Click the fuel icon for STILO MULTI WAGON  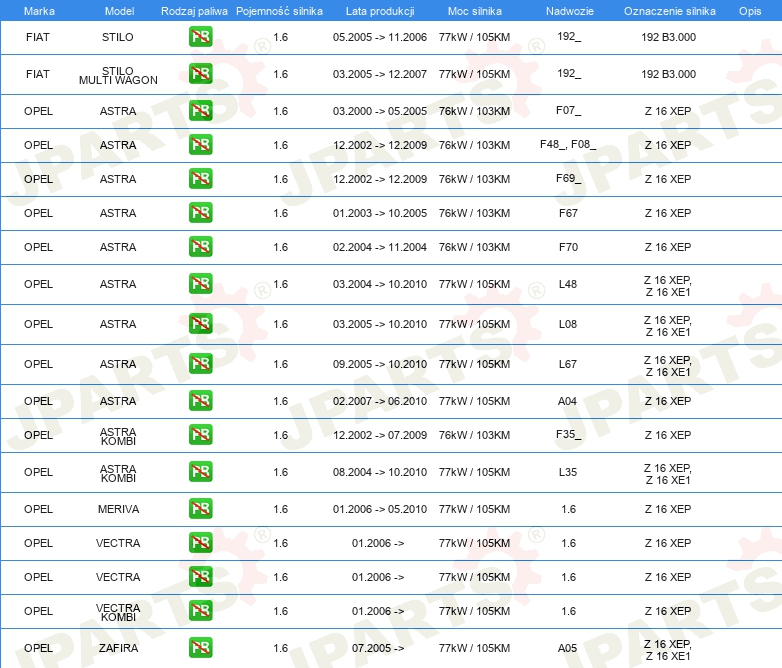click(200, 74)
